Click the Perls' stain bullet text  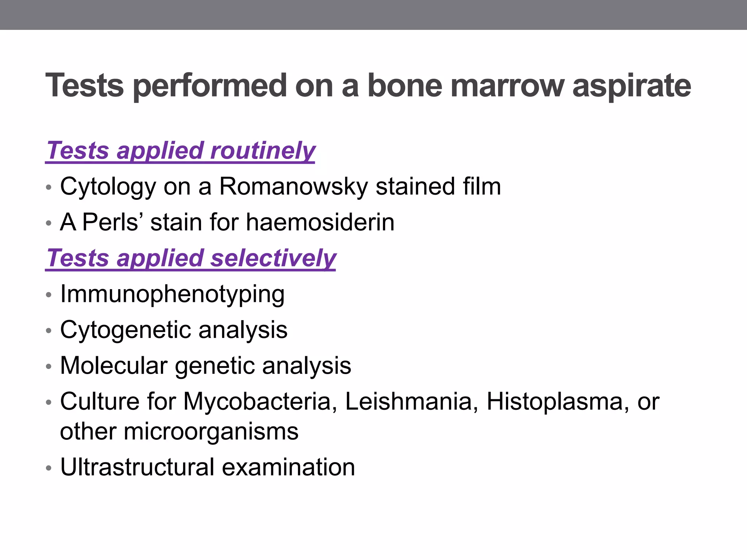(x=227, y=222)
